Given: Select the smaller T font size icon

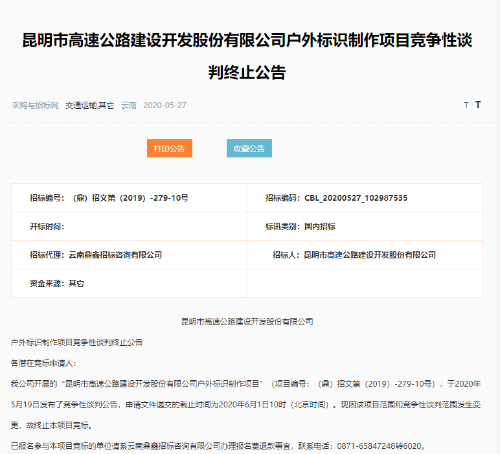Looking at the screenshot, I should 466,105.
